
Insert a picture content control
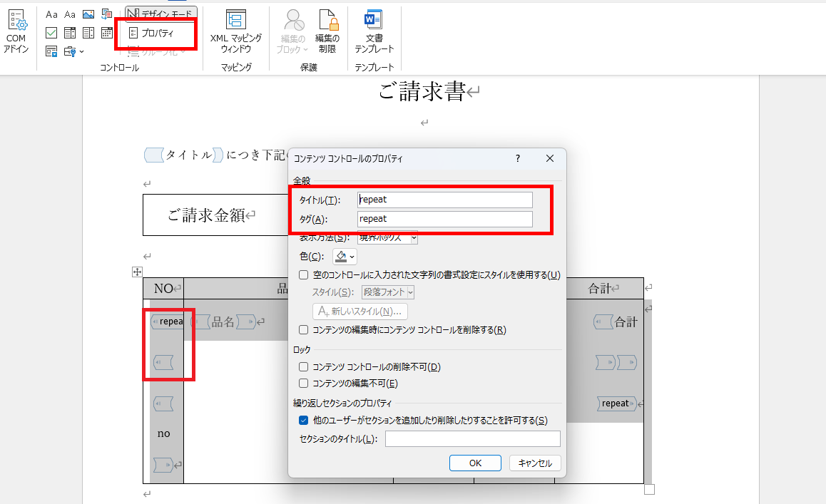point(88,14)
